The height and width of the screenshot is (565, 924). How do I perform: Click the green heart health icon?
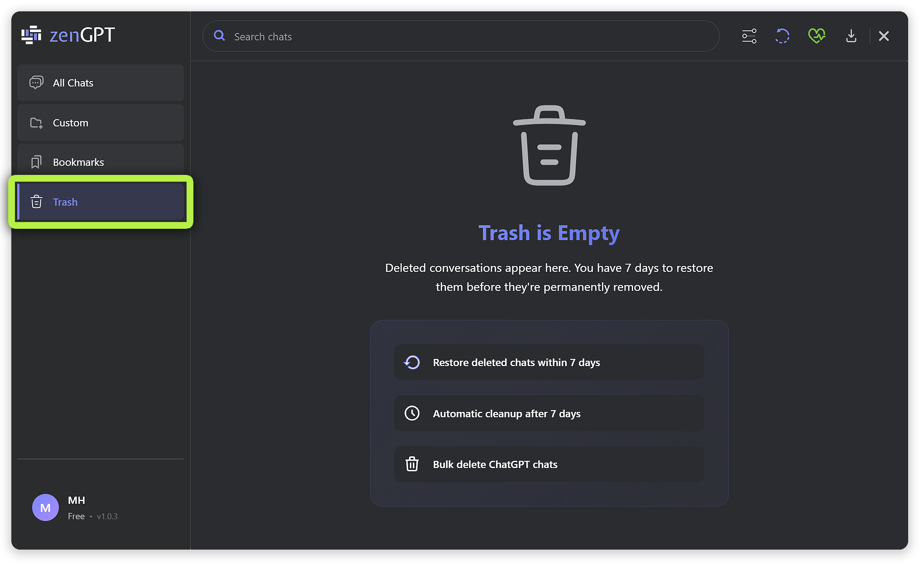(x=816, y=36)
